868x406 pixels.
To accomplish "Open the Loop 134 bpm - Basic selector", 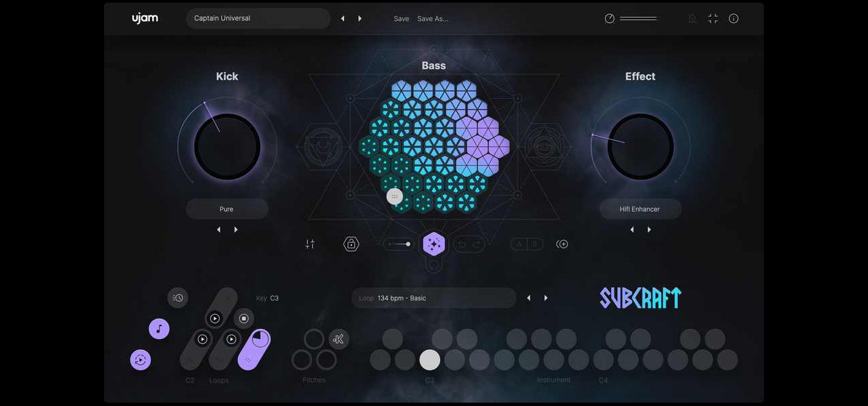I will tap(433, 298).
